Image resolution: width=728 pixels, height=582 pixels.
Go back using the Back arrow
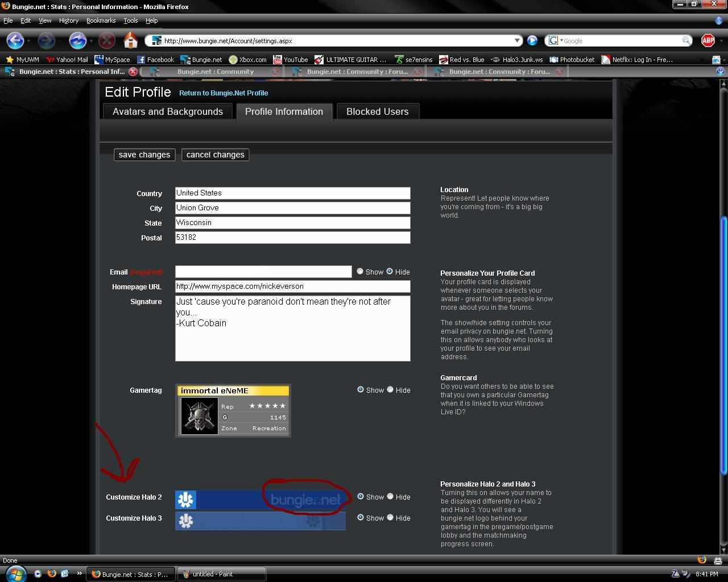[15, 40]
